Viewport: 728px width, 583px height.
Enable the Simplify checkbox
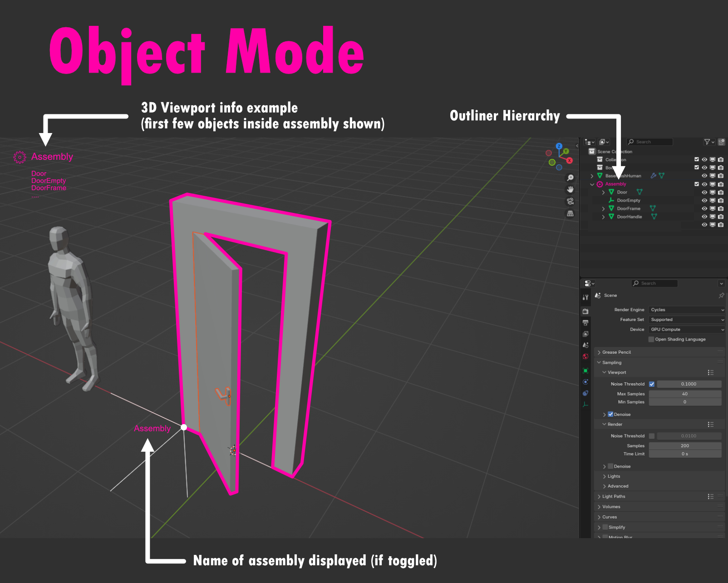click(x=605, y=527)
